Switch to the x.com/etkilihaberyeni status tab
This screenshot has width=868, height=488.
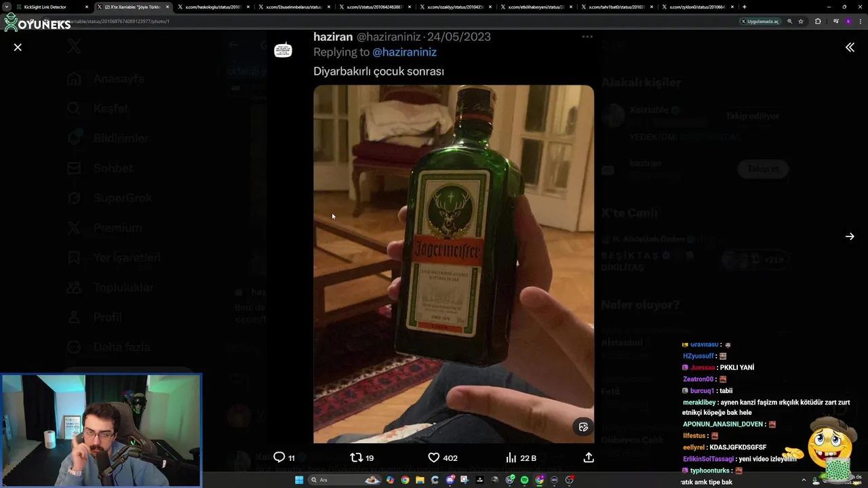tap(536, 7)
